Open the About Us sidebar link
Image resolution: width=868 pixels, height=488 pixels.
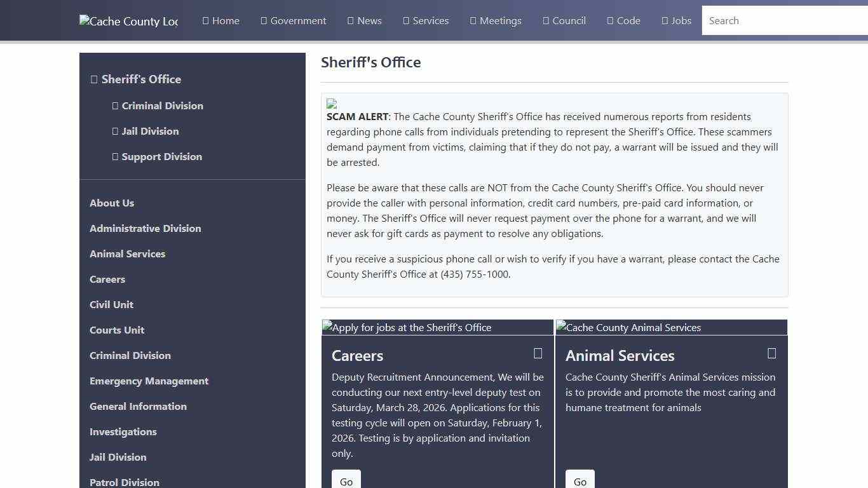pyautogui.click(x=112, y=203)
